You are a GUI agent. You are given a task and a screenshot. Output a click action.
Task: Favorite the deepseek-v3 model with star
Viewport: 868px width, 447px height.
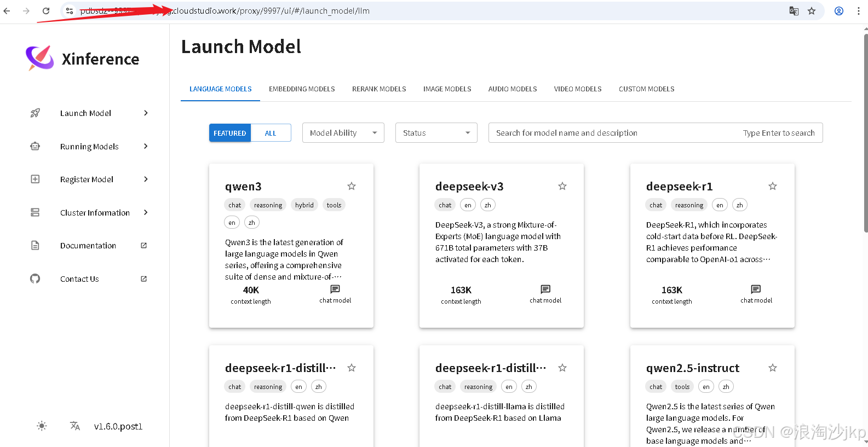pos(562,186)
